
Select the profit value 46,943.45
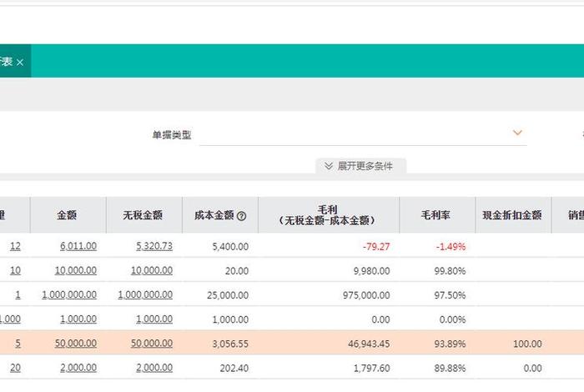(369, 344)
